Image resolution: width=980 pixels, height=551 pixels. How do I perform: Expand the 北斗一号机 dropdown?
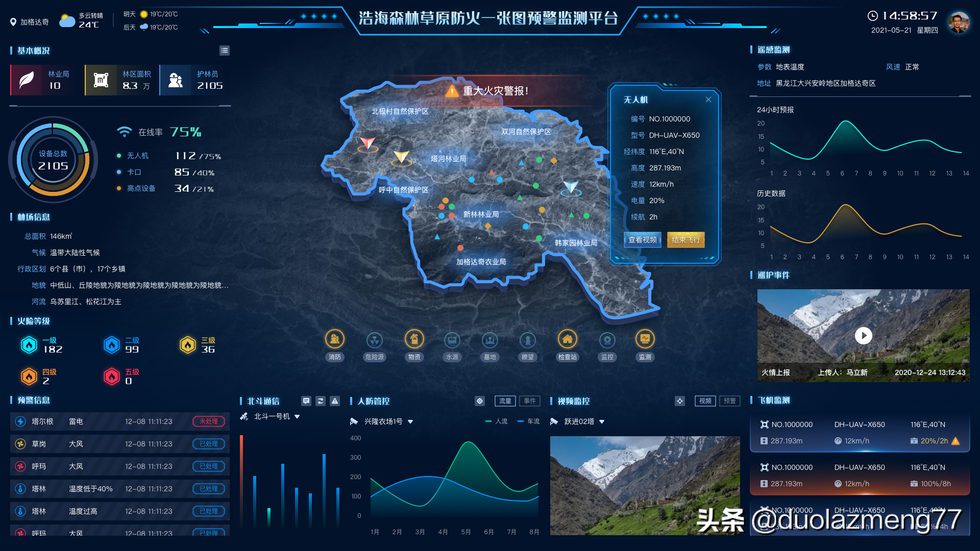(x=297, y=417)
